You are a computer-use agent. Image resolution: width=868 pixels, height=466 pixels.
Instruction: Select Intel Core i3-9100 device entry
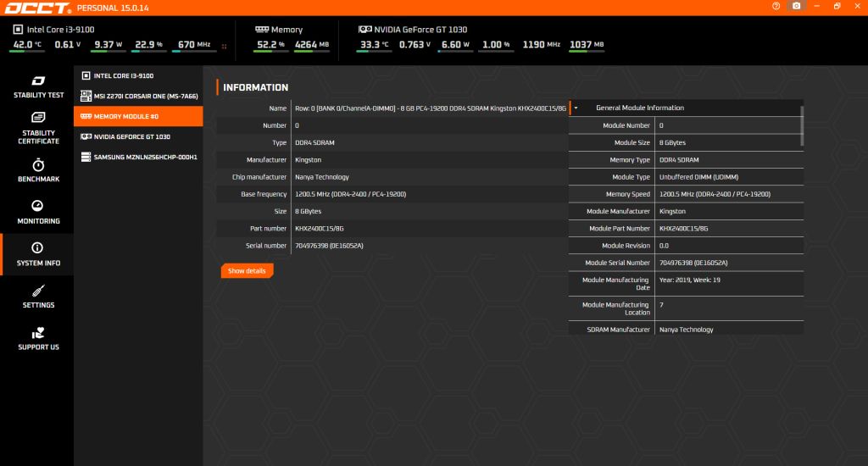pyautogui.click(x=138, y=75)
